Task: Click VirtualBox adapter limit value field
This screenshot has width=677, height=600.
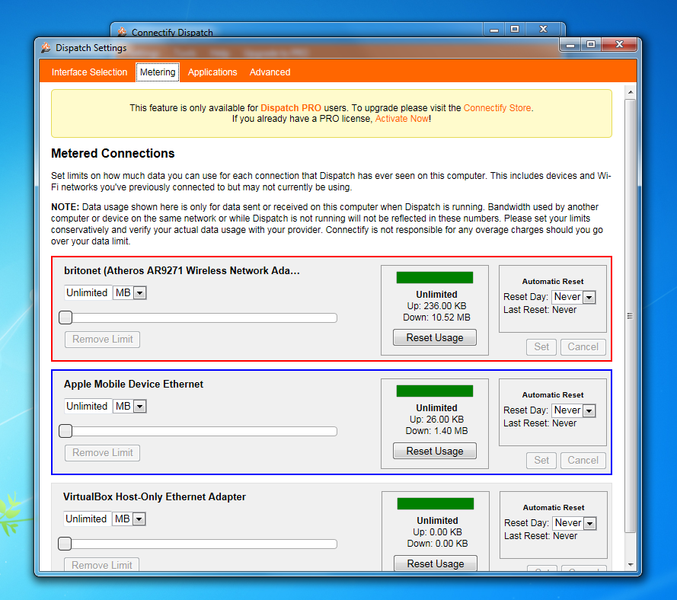Action: (x=87, y=519)
